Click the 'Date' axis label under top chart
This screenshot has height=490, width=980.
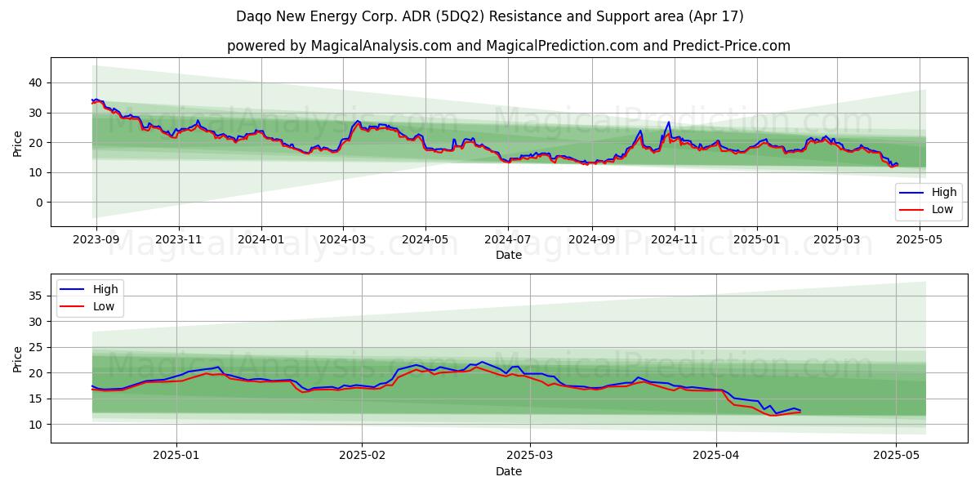[509, 256]
